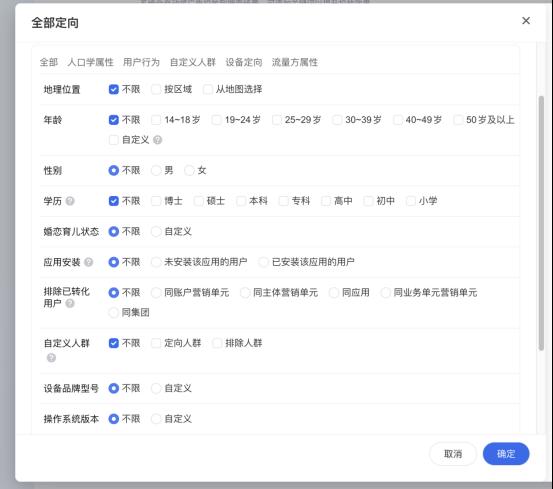
Task: Check 小学 education level
Action: coord(411,201)
